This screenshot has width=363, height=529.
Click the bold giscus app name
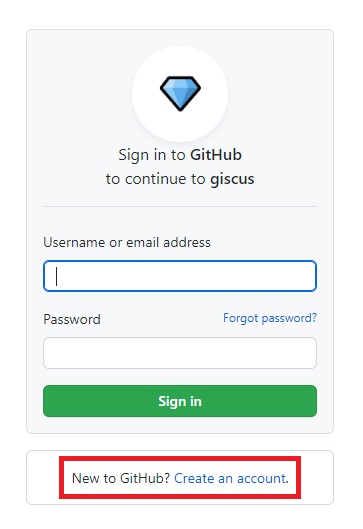tap(232, 179)
